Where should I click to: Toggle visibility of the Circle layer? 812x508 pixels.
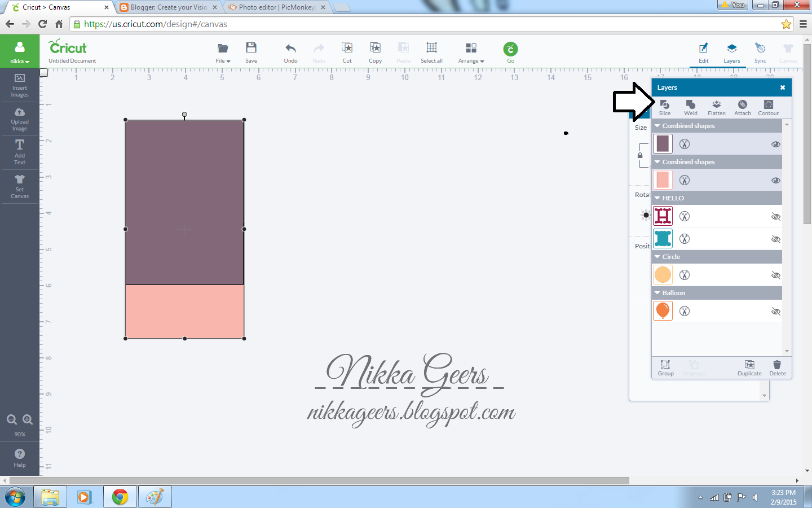pos(776,275)
